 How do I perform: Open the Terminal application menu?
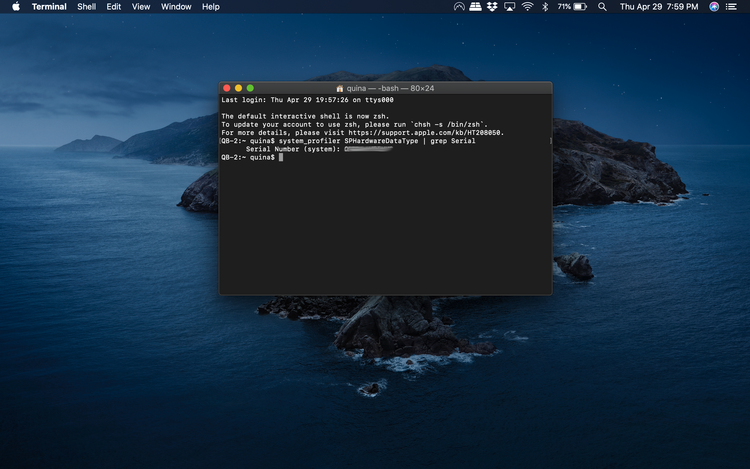(49, 7)
